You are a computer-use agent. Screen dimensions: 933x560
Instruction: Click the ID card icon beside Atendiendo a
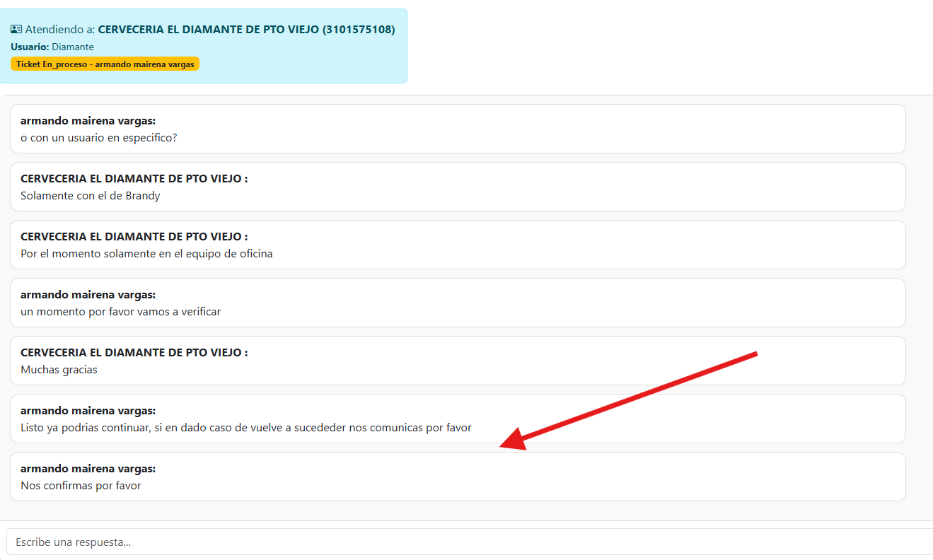tap(16, 30)
